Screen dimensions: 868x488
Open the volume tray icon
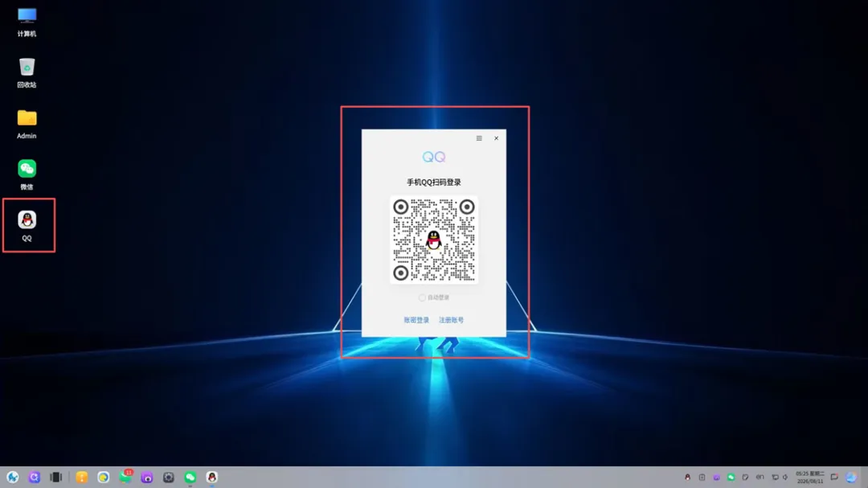(785, 477)
